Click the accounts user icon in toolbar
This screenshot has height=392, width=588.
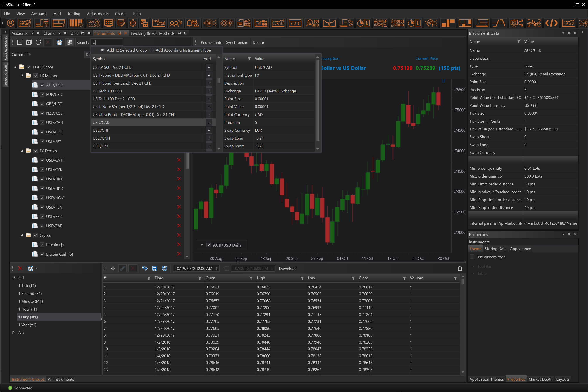pos(10,23)
